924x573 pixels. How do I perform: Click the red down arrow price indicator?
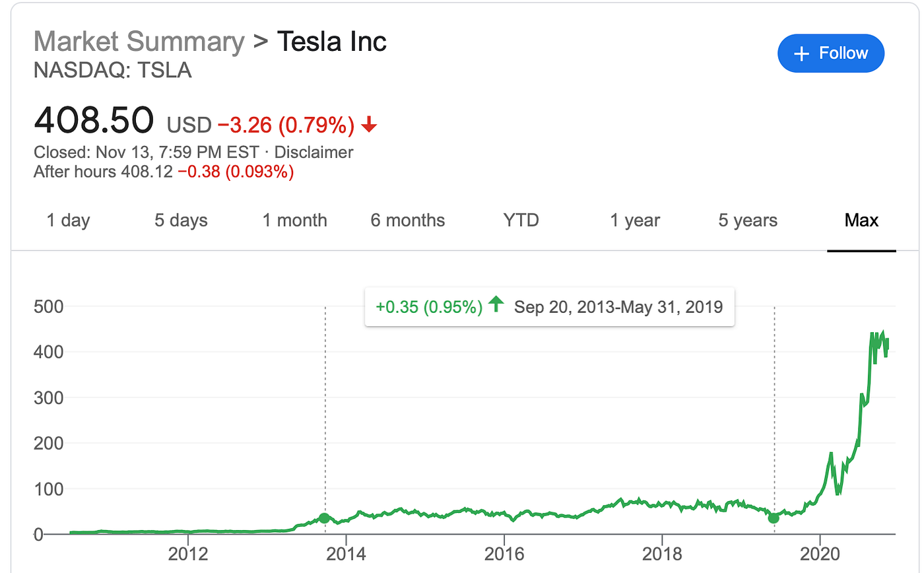point(369,124)
